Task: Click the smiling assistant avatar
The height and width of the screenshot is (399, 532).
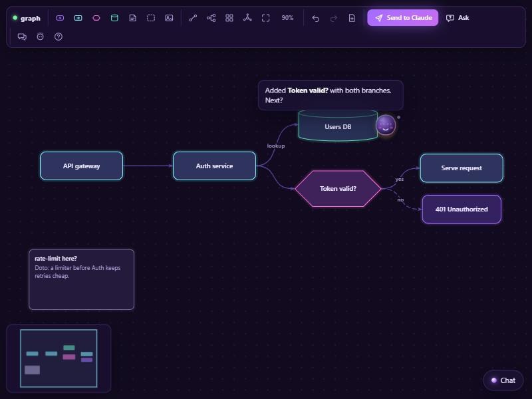Action: pos(386,125)
